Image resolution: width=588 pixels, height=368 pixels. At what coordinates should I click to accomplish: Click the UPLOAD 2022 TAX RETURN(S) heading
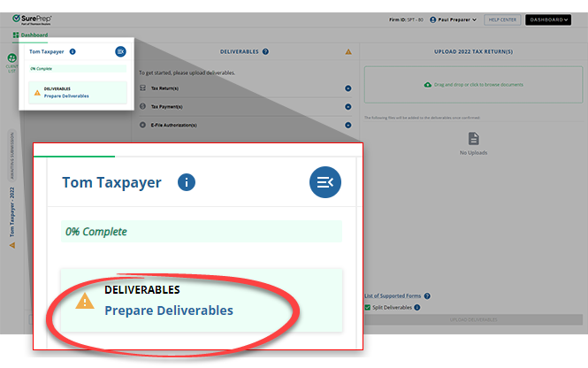(x=473, y=52)
